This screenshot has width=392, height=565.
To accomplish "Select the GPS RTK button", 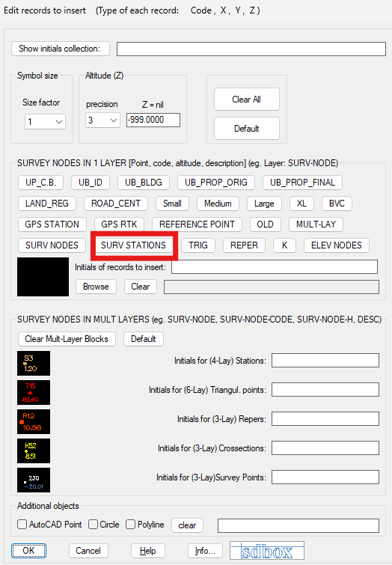I will (119, 225).
